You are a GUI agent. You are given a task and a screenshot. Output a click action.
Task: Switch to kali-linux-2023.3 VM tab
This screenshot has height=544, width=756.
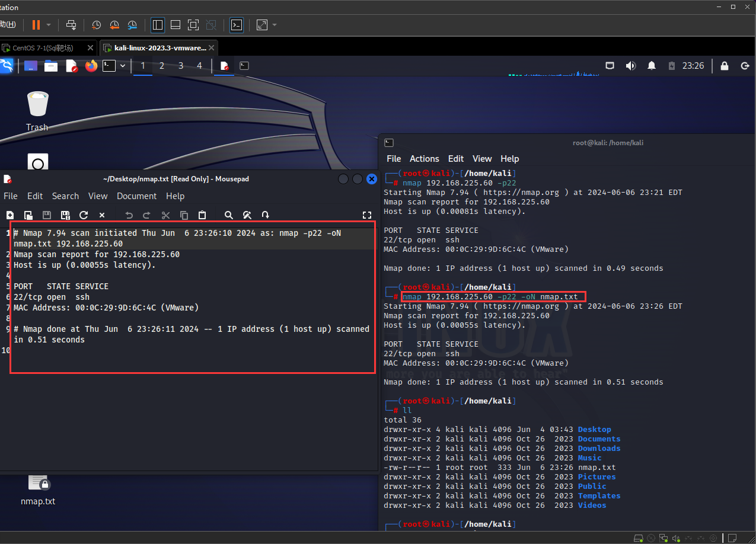tap(159, 48)
